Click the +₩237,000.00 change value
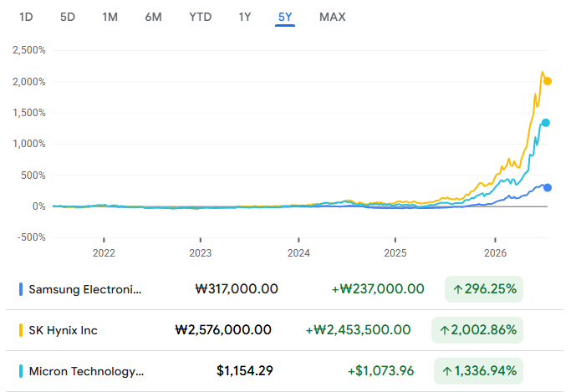Image resolution: width=571 pixels, height=392 pixels. point(378,289)
